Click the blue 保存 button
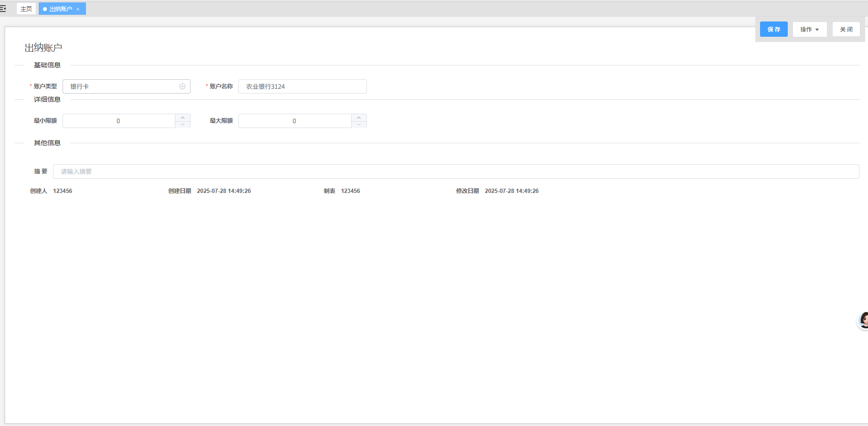 click(773, 30)
